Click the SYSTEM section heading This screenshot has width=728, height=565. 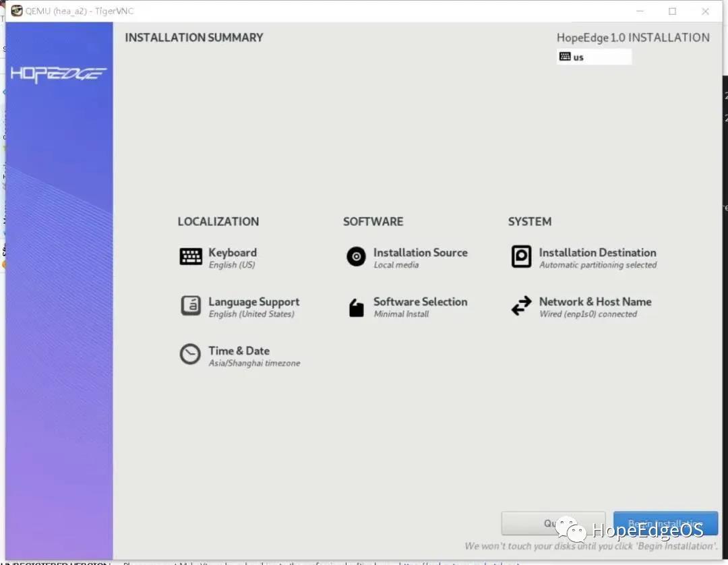tap(530, 221)
